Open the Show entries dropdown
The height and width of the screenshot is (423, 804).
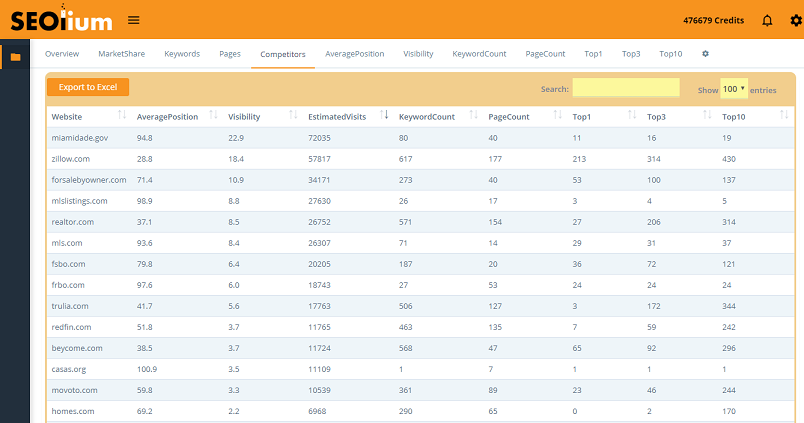coord(734,89)
